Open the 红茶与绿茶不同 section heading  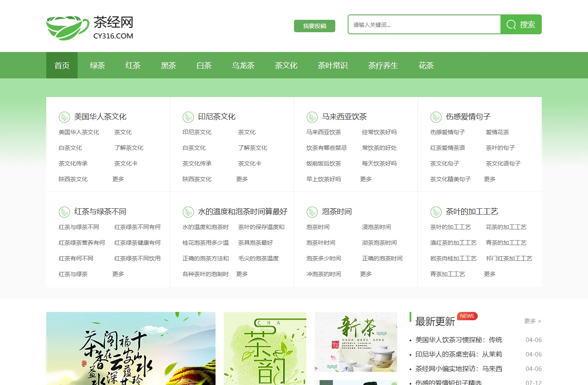pos(100,212)
